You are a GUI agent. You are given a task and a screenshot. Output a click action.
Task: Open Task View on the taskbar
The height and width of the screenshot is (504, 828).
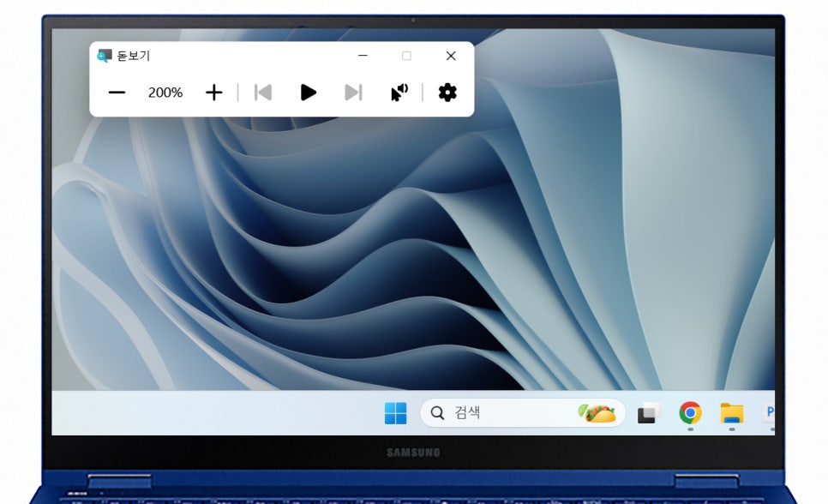coord(649,413)
